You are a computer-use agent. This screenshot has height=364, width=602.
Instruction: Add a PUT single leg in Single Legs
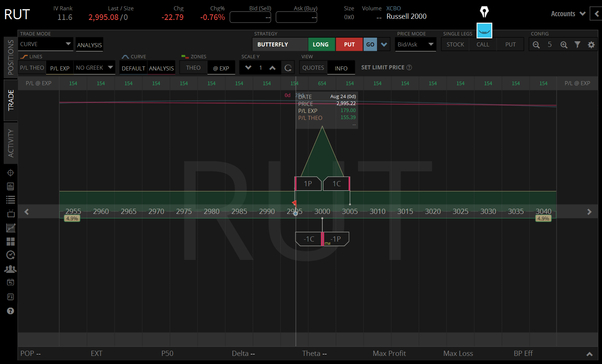point(511,45)
